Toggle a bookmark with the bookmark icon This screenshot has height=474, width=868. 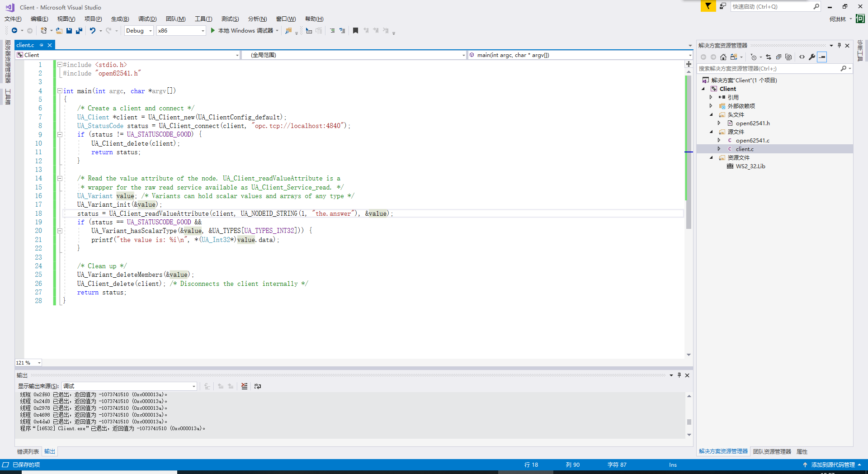coord(355,30)
